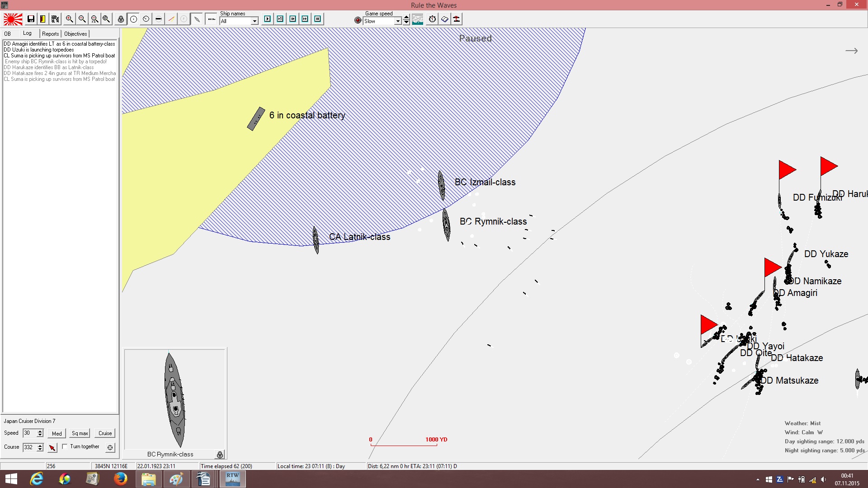Zoom out with minus magnifier

[x=82, y=19]
